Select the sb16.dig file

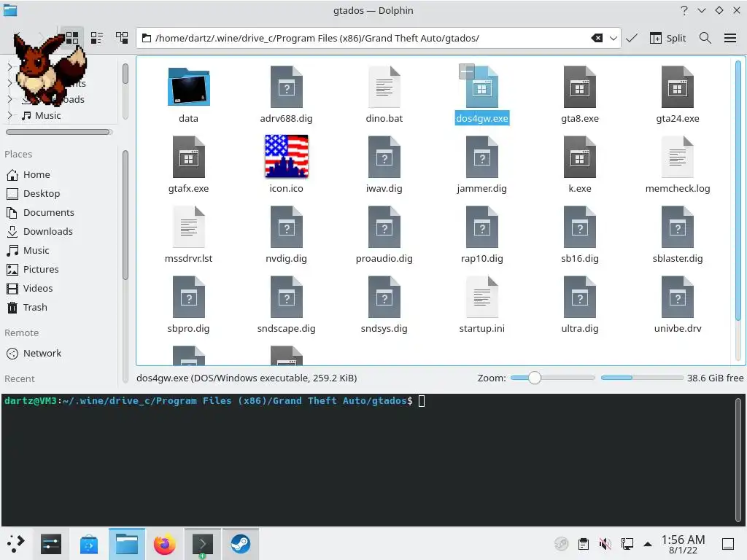point(580,235)
